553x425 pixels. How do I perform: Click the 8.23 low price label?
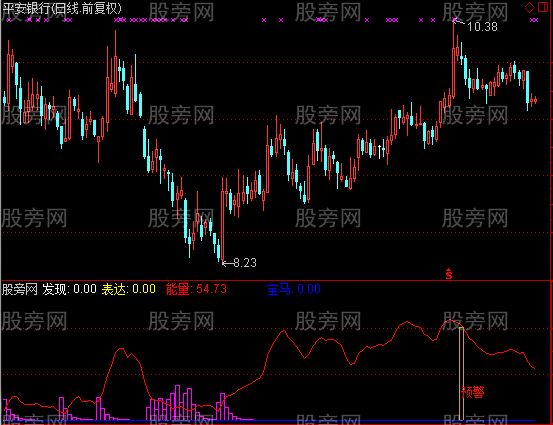coord(245,263)
